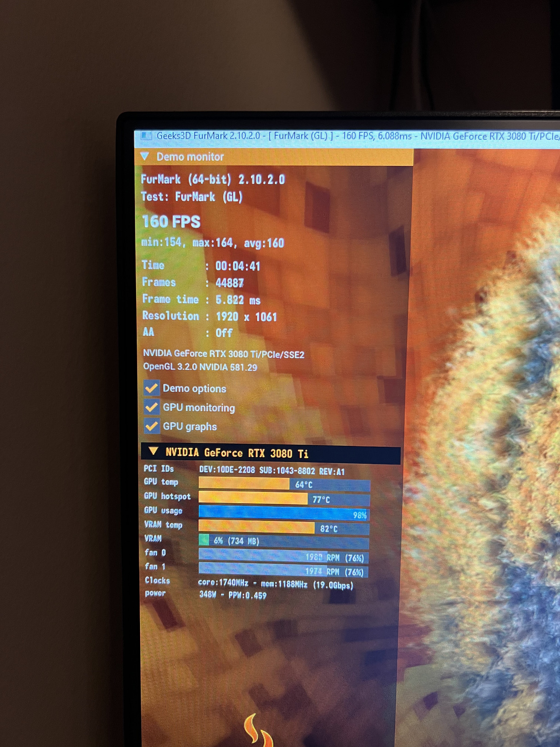This screenshot has height=747, width=560.
Task: Click the GPU hotspot 77°C bar
Action: tap(284, 499)
